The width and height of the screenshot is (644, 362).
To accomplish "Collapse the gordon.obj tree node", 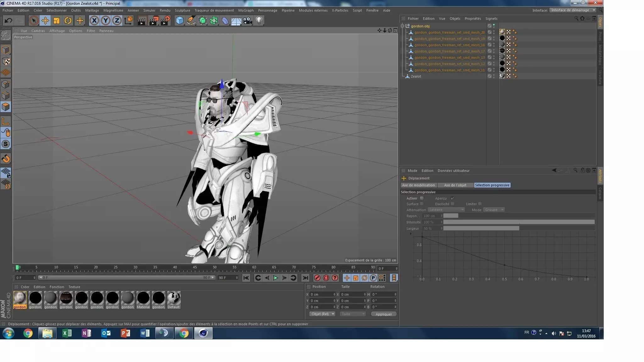I will click(x=402, y=26).
